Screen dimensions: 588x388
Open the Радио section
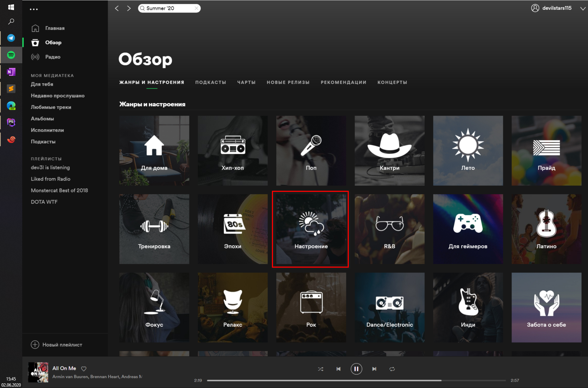point(46,57)
